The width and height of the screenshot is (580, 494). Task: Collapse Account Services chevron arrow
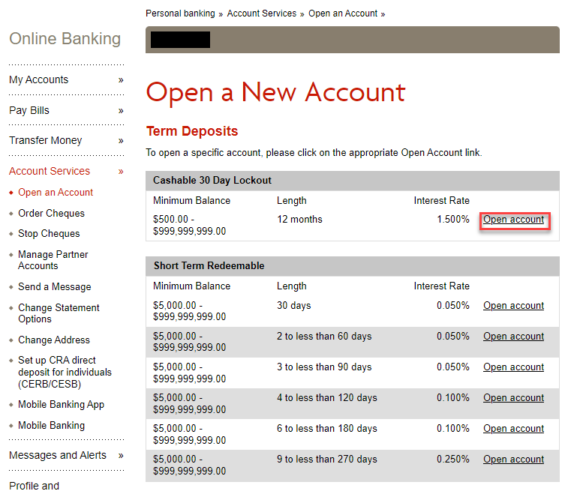tap(121, 171)
